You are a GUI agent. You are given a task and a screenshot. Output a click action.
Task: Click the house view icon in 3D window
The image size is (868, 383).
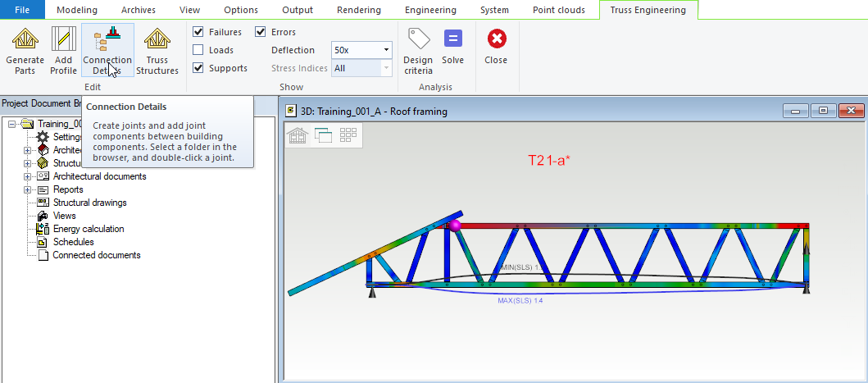[x=297, y=136]
